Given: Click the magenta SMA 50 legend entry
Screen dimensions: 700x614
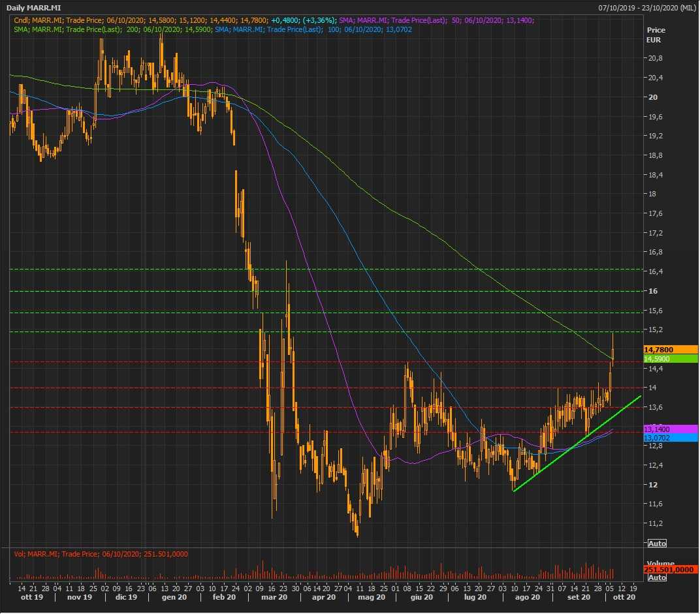Looking at the screenshot, I should click(x=436, y=20).
